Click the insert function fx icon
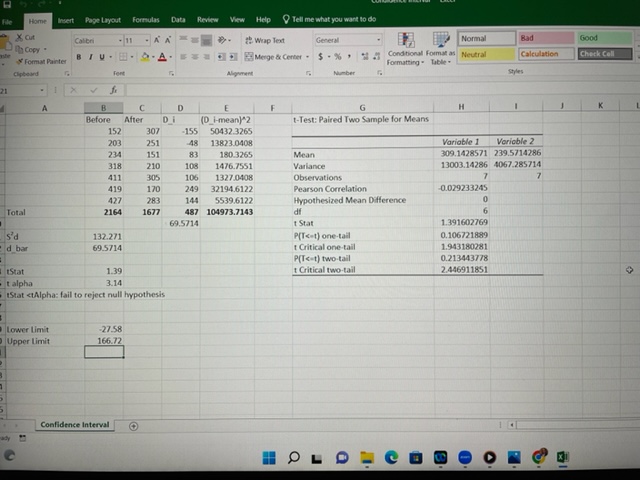 [x=113, y=90]
